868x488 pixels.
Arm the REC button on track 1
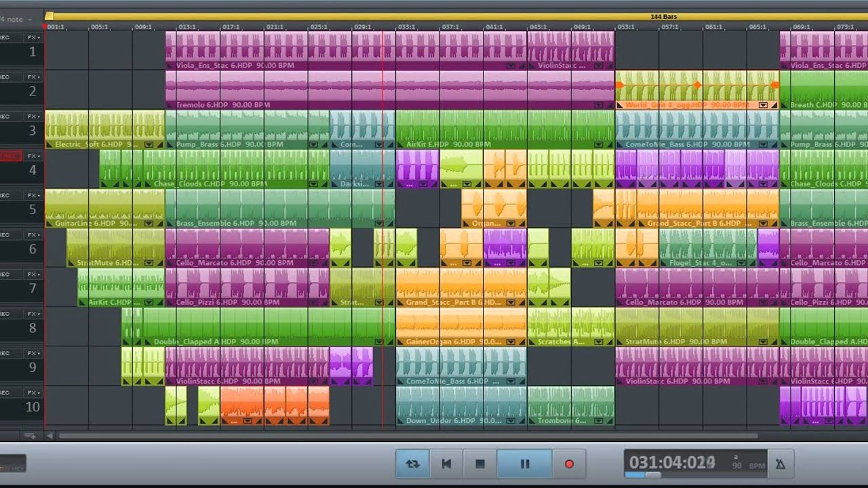(11, 37)
